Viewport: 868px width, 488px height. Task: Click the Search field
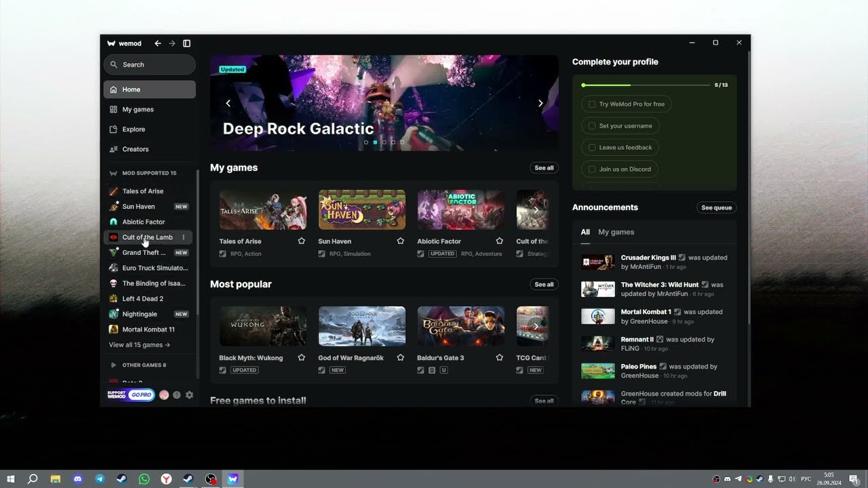click(x=149, y=64)
